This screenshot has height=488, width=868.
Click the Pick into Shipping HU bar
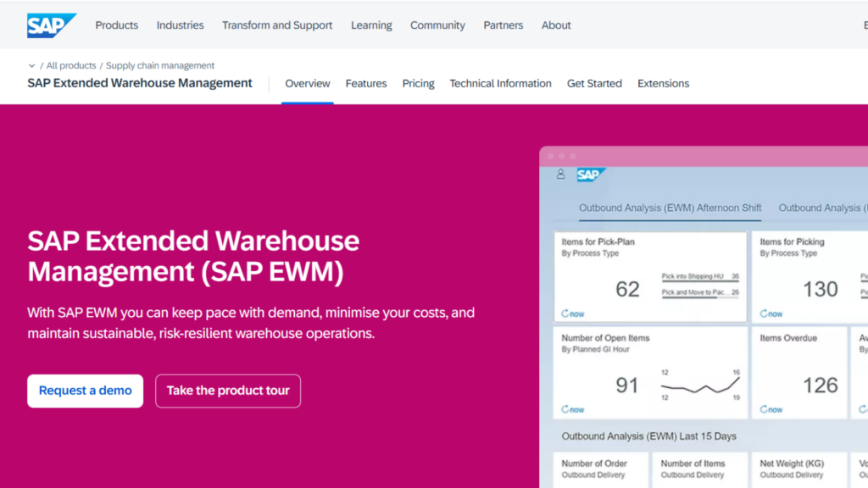click(x=700, y=277)
